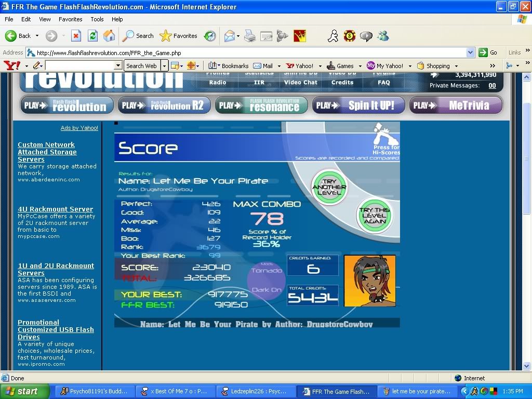
Task: Open the 4U Rackmount Server ad link
Action: click(x=55, y=209)
